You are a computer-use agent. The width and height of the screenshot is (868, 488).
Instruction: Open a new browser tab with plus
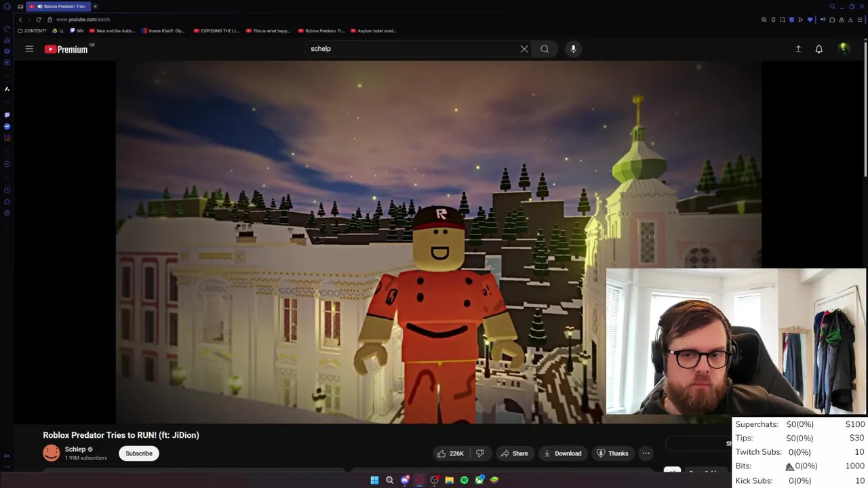click(x=95, y=6)
